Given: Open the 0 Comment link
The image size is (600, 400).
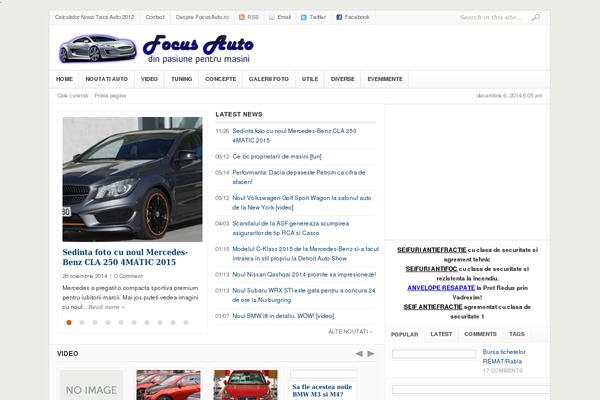Looking at the screenshot, I should pyautogui.click(x=128, y=276).
